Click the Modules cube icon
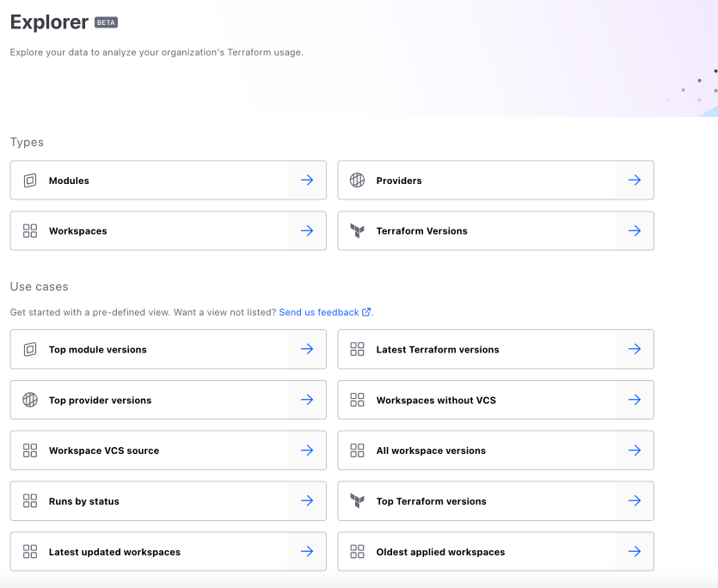The height and width of the screenshot is (588, 718). (x=30, y=181)
